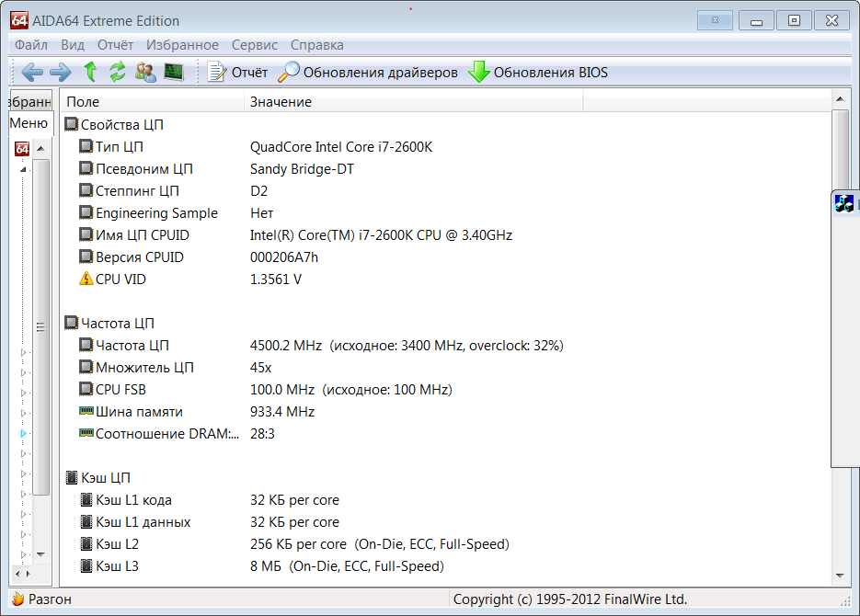Click the Значение column header

pyautogui.click(x=414, y=102)
